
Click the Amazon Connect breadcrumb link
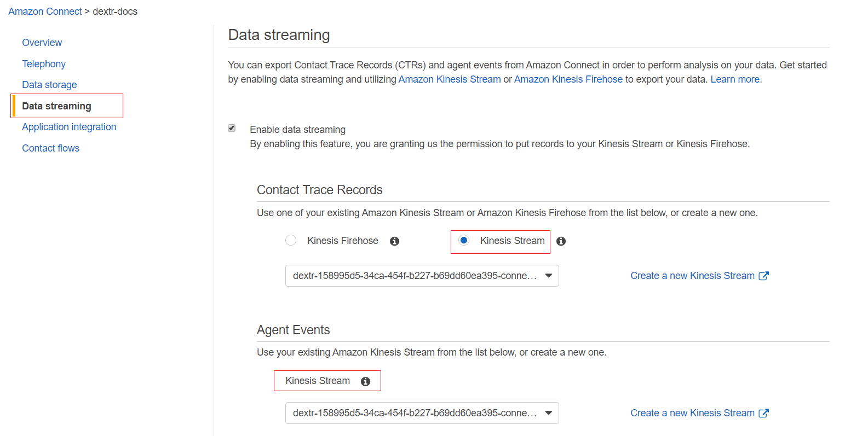point(45,11)
